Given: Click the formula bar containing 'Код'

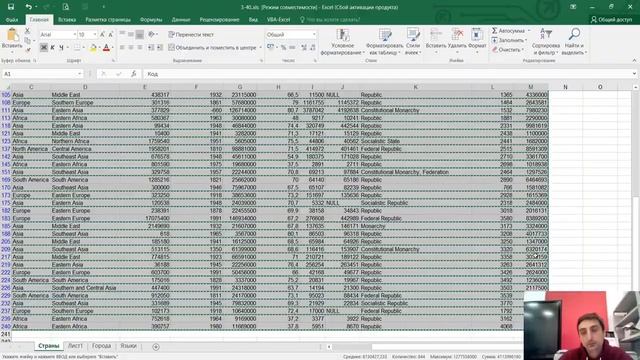Looking at the screenshot, I should tap(388, 74).
